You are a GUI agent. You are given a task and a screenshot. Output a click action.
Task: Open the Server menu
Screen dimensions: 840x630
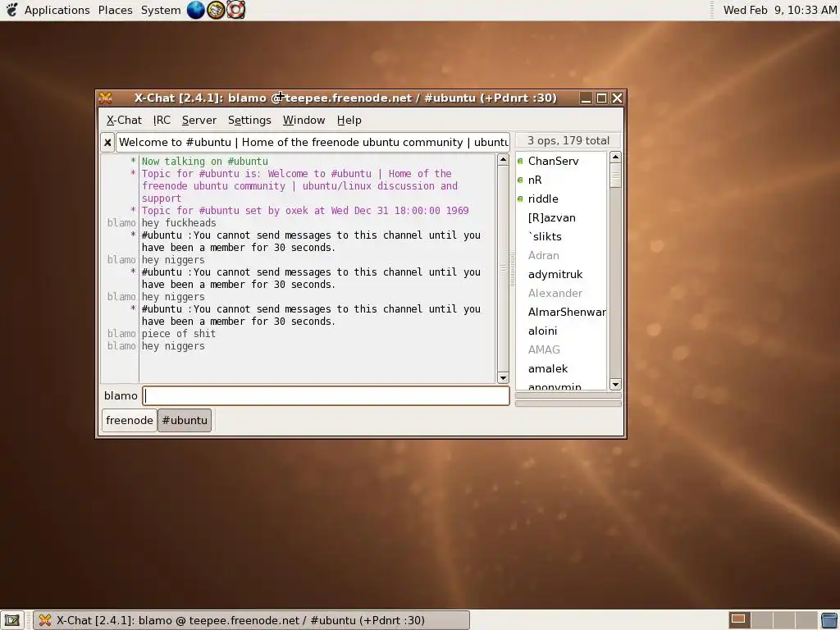(199, 120)
